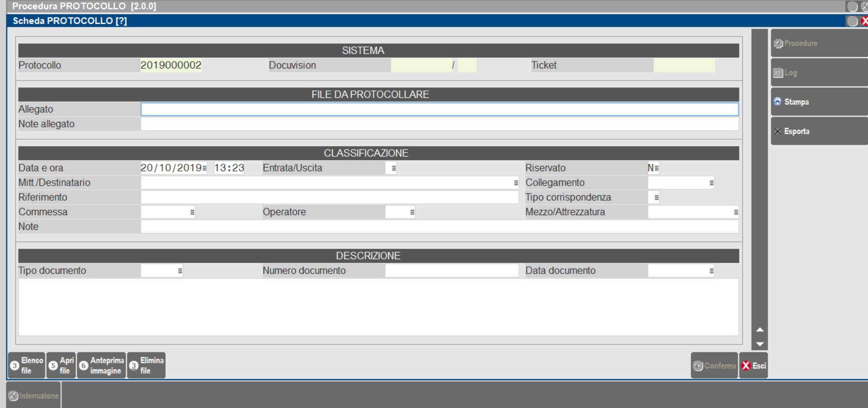Expand the Mezzo/Attrezzatura list

click(x=736, y=212)
